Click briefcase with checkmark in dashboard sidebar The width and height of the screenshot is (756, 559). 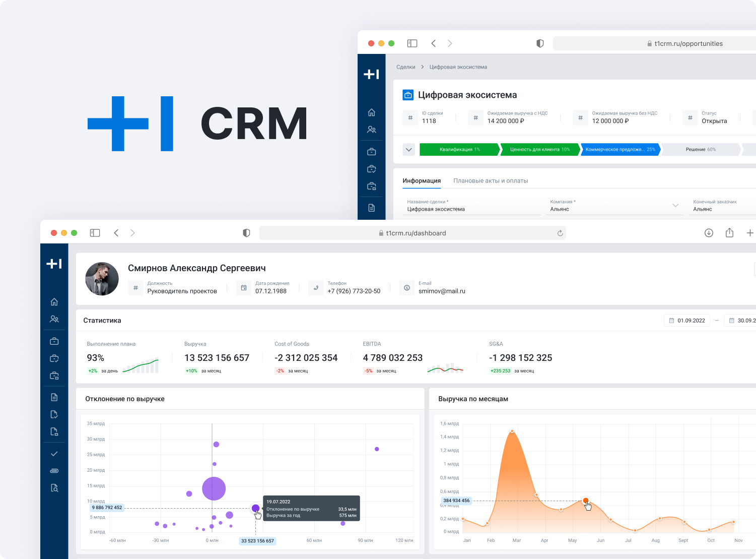click(x=54, y=358)
